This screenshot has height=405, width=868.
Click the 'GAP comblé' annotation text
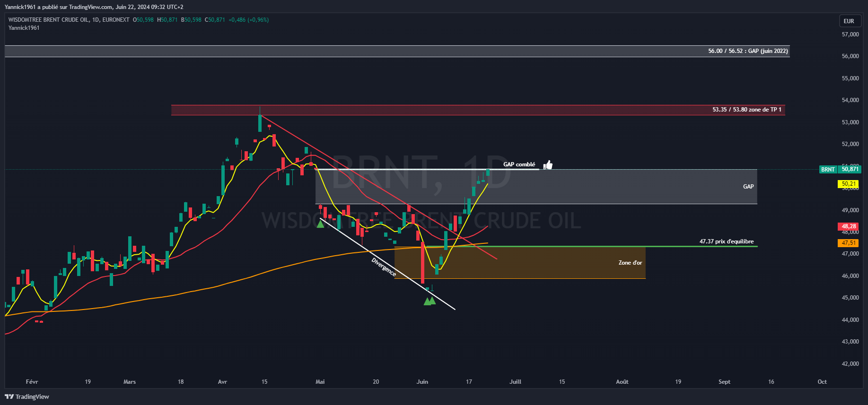pyautogui.click(x=519, y=164)
